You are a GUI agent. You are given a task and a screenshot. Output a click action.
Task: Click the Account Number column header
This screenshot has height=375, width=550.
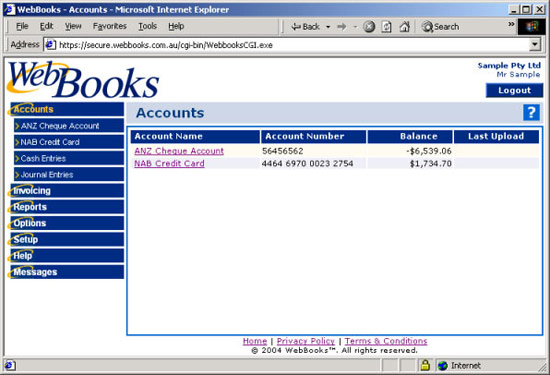[314, 136]
